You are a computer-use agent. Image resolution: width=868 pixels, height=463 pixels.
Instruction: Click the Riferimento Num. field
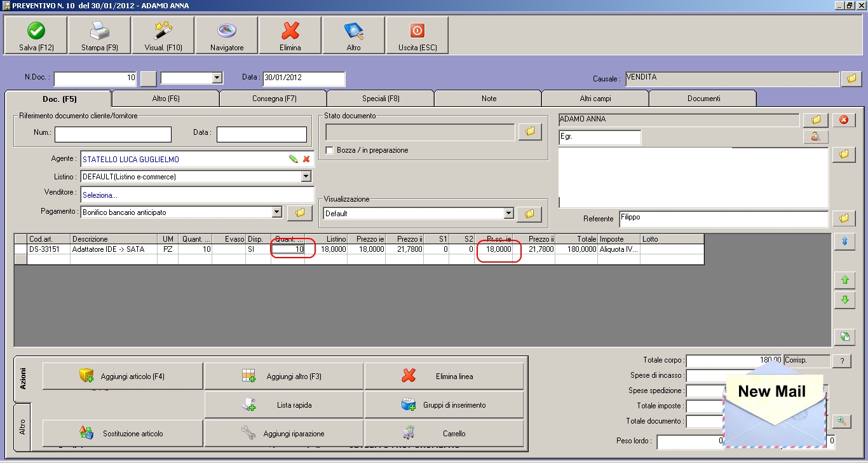[x=113, y=134]
